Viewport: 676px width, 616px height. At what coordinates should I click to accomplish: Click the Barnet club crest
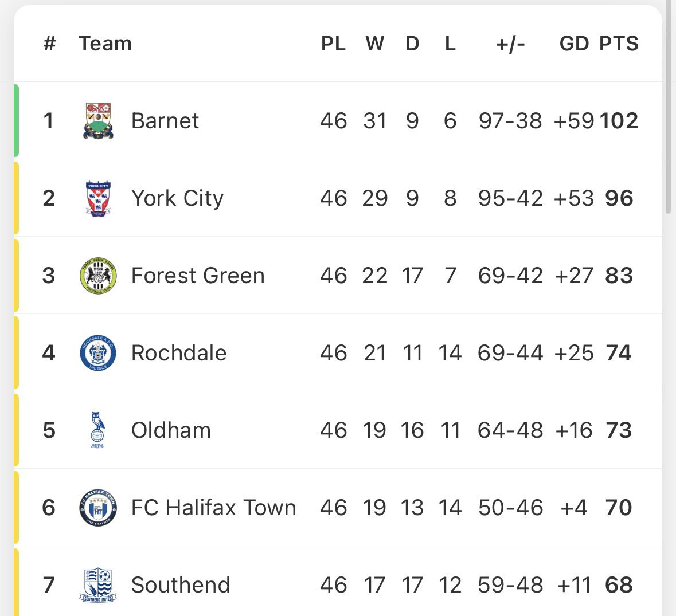tap(98, 121)
